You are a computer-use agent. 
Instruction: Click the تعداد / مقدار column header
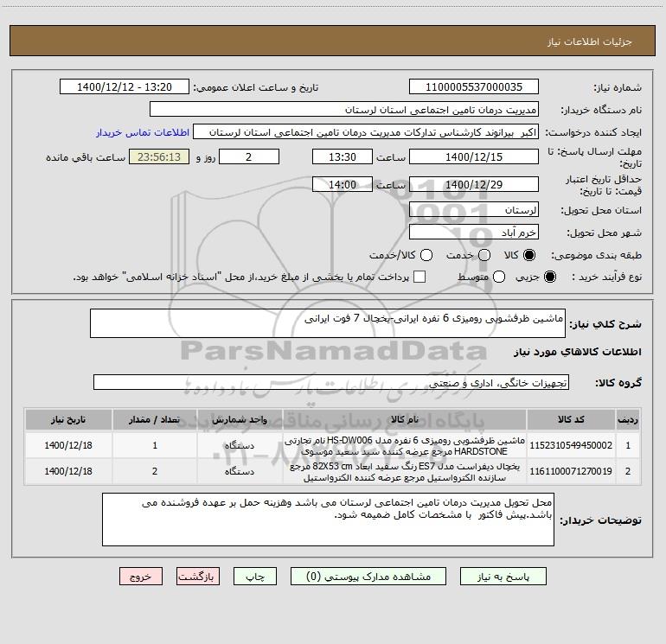(155, 419)
